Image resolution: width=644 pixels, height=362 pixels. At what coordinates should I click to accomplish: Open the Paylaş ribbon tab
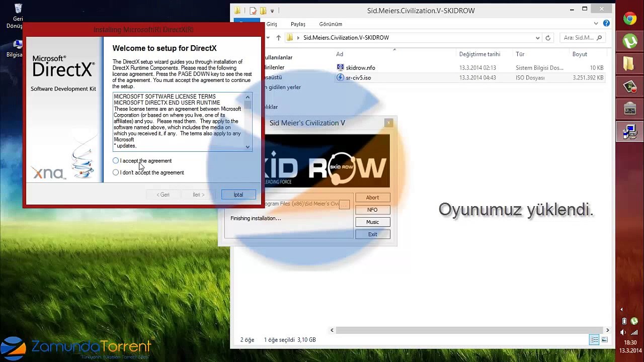[x=298, y=24]
